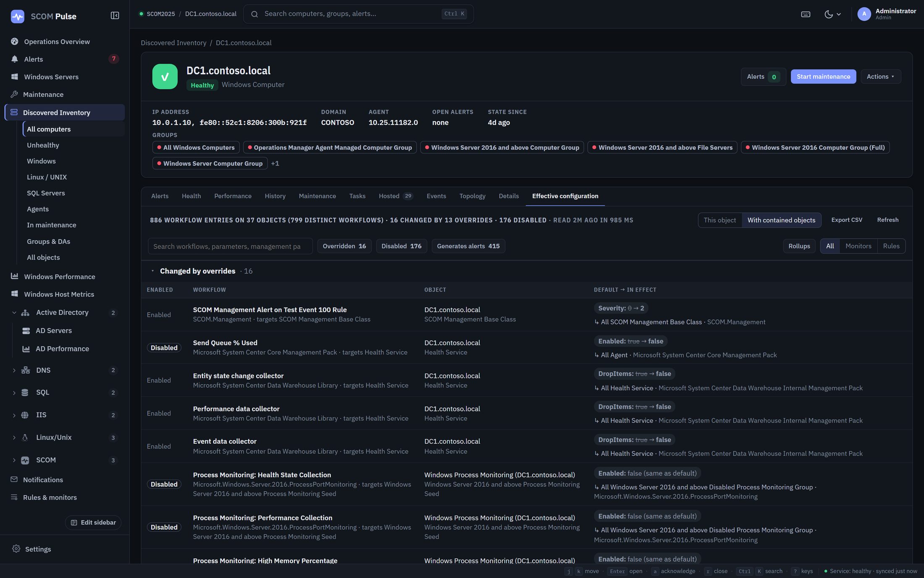This screenshot has width=924, height=578.
Task: Click the AD Servers icon
Action: (26, 330)
